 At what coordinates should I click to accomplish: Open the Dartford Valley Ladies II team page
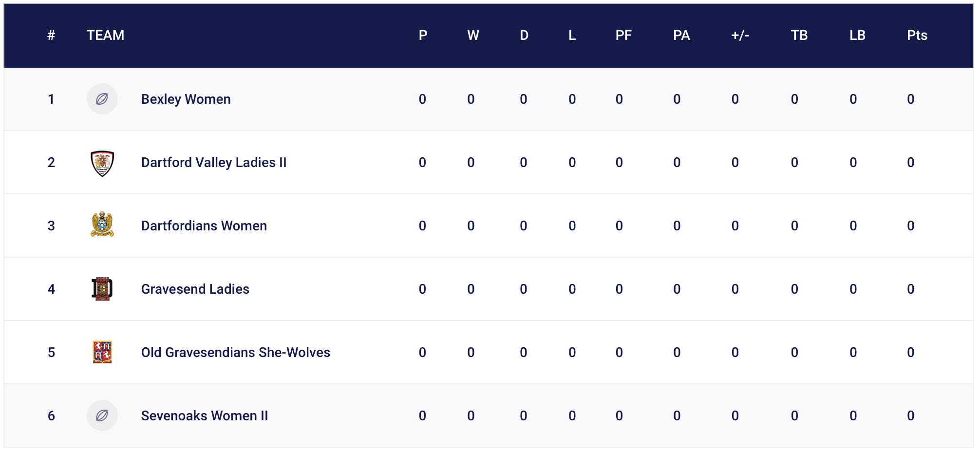(x=214, y=163)
